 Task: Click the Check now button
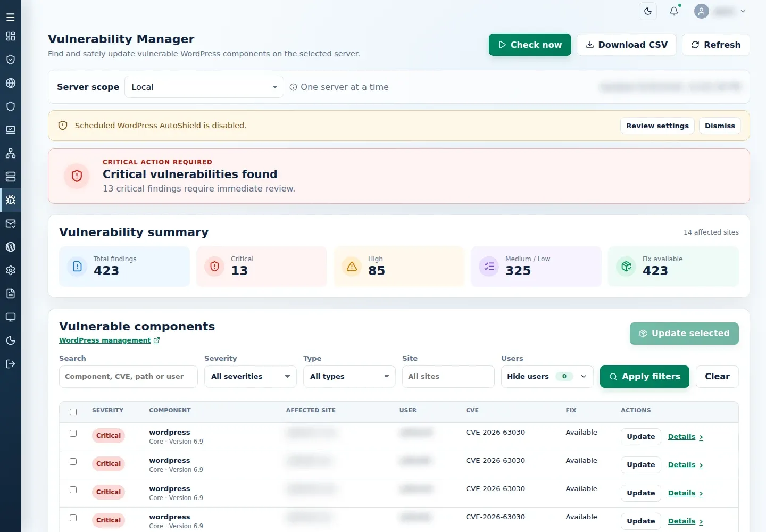(x=530, y=45)
